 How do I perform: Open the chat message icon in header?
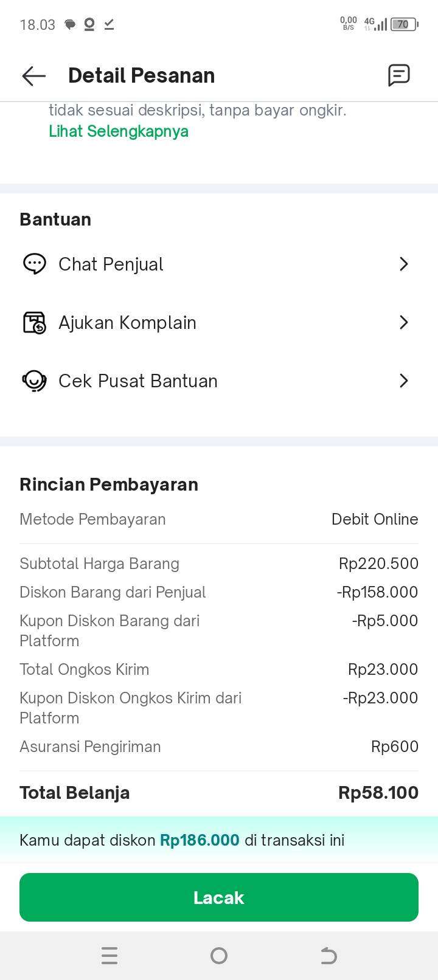click(x=399, y=75)
